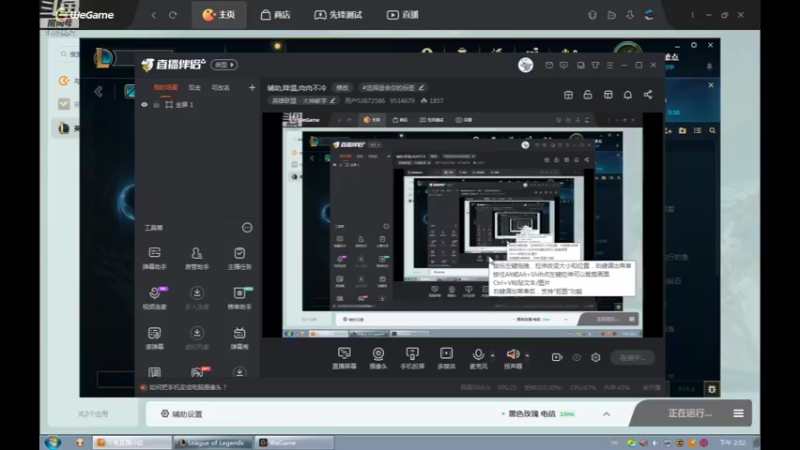The height and width of the screenshot is (450, 800).
Task: Mute the 麦克风 microphone
Action: pyautogui.click(x=478, y=358)
